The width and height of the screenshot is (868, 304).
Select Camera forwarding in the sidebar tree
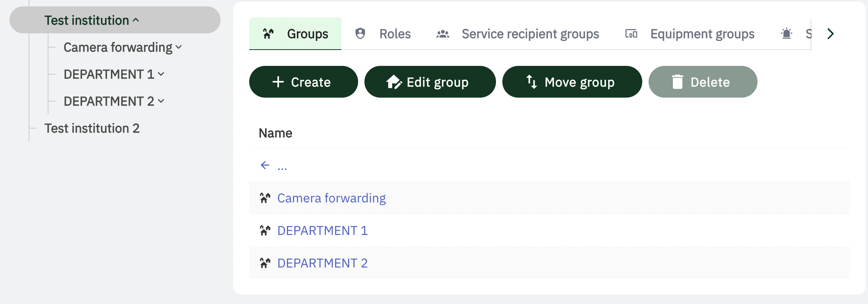[118, 47]
